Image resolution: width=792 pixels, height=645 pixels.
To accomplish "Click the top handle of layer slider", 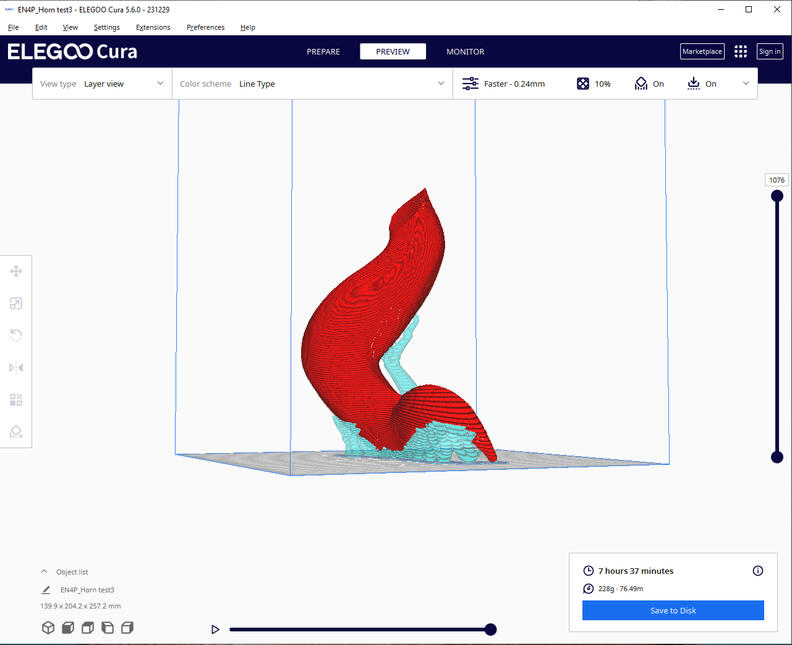I will coord(777,196).
